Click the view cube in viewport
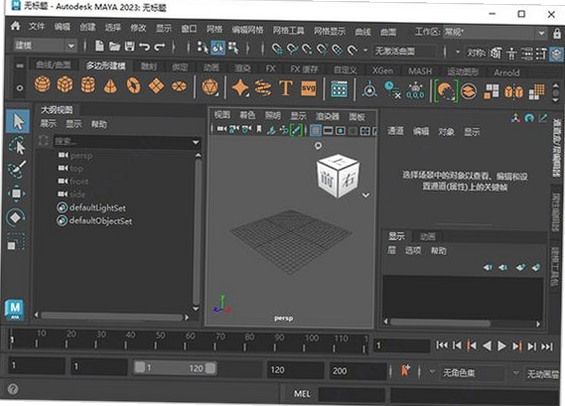This screenshot has height=406, width=565. click(x=338, y=176)
